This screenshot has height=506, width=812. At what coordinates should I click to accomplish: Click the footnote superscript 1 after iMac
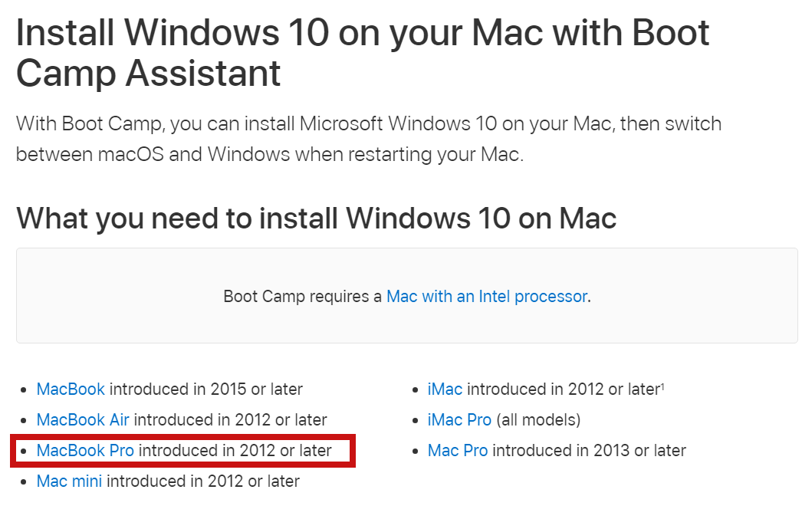(x=662, y=386)
